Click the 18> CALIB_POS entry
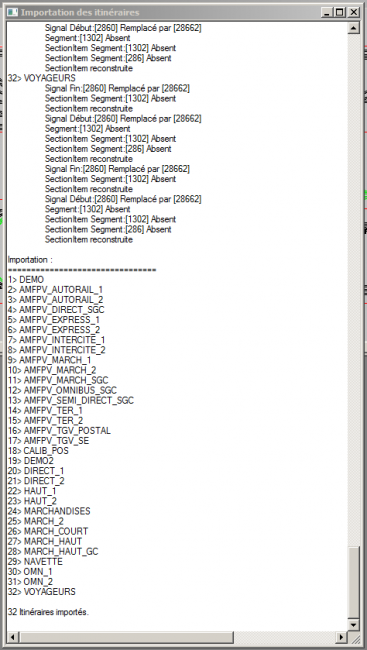The height and width of the screenshot is (650, 367). click(x=38, y=451)
